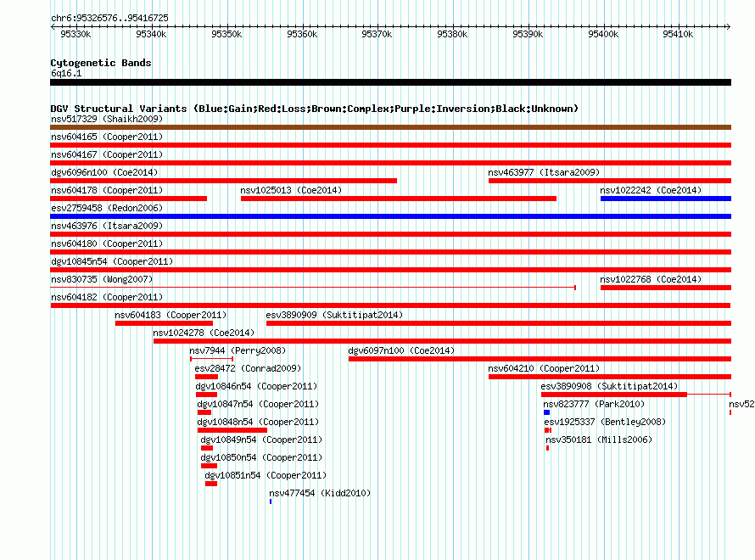
Task: Click dgv10850n54 (Cooper2011) label
Action: pyautogui.click(x=261, y=457)
